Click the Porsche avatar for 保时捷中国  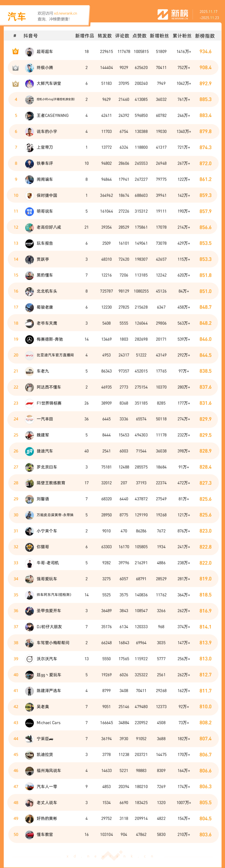[x=29, y=195]
